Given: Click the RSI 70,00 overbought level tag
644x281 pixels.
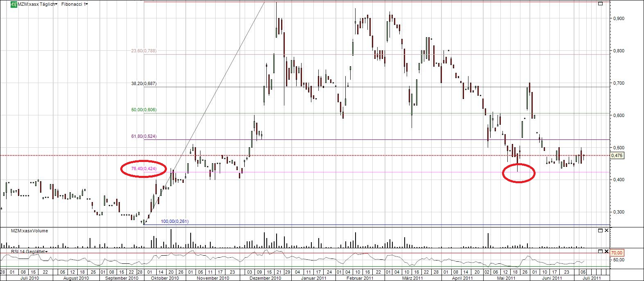Looking at the screenshot, I should tap(617, 253).
